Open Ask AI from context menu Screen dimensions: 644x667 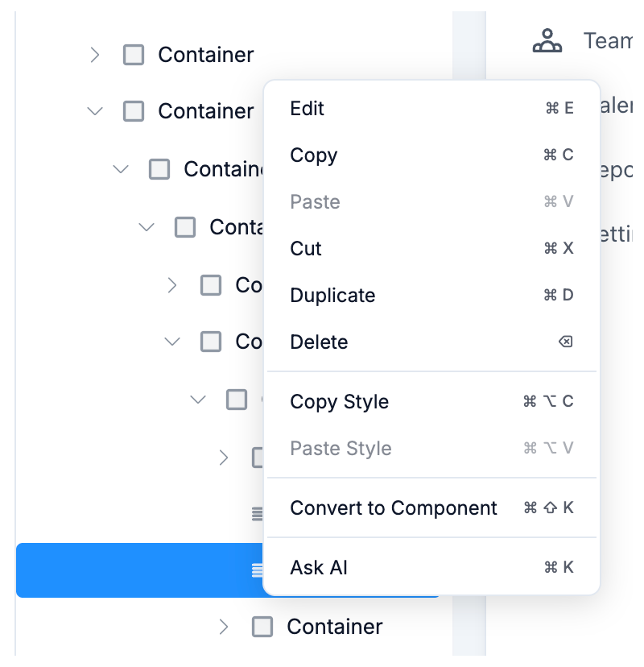click(x=319, y=568)
